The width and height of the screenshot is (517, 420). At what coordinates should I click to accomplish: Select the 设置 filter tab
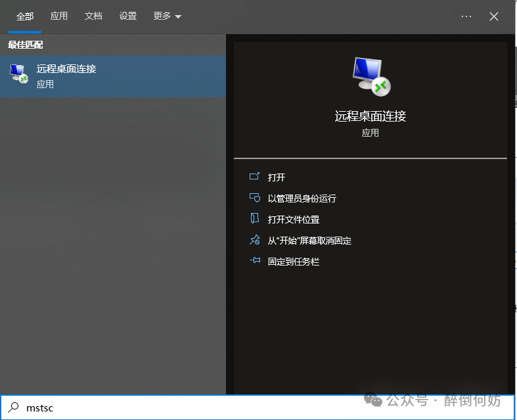(128, 16)
